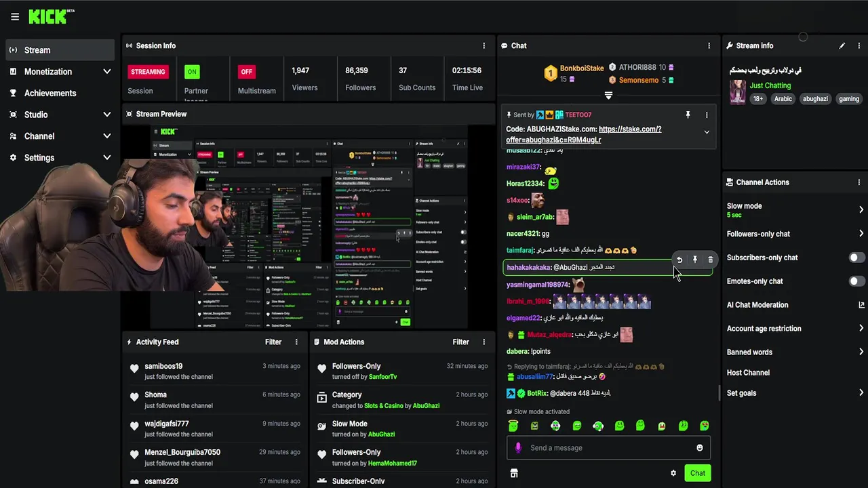Image resolution: width=868 pixels, height=488 pixels.
Task: Open AI Chat Moderation external link icon
Action: [x=861, y=305]
